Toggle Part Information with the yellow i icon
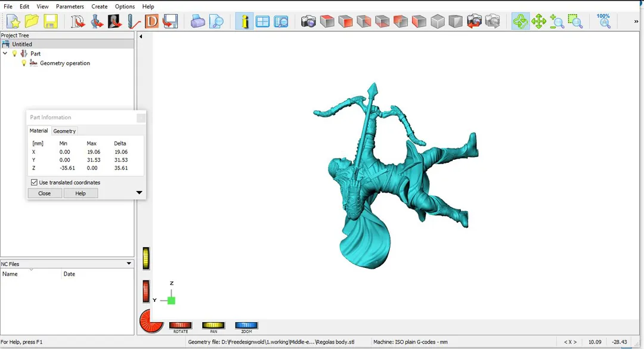 click(x=244, y=21)
